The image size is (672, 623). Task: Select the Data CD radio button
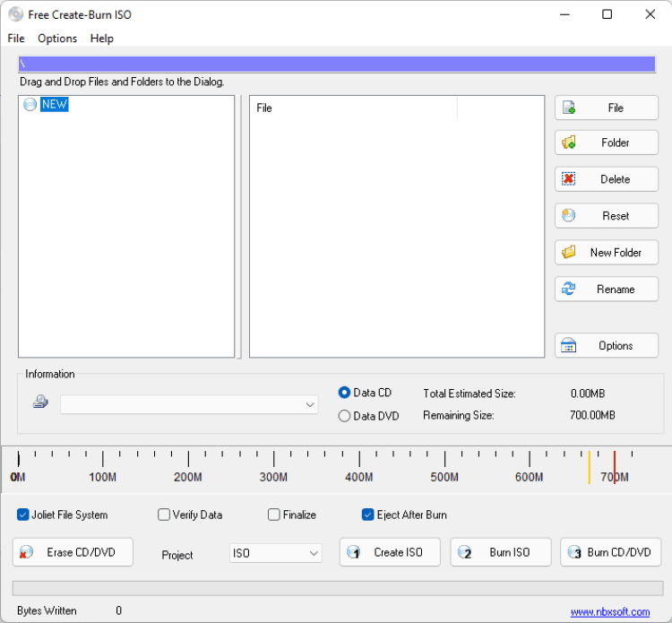344,393
